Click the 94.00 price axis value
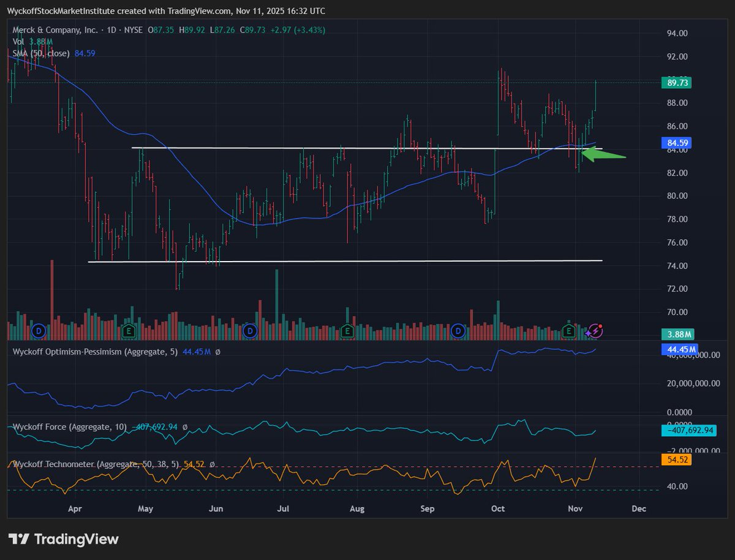This screenshot has height=560, width=735. point(677,33)
